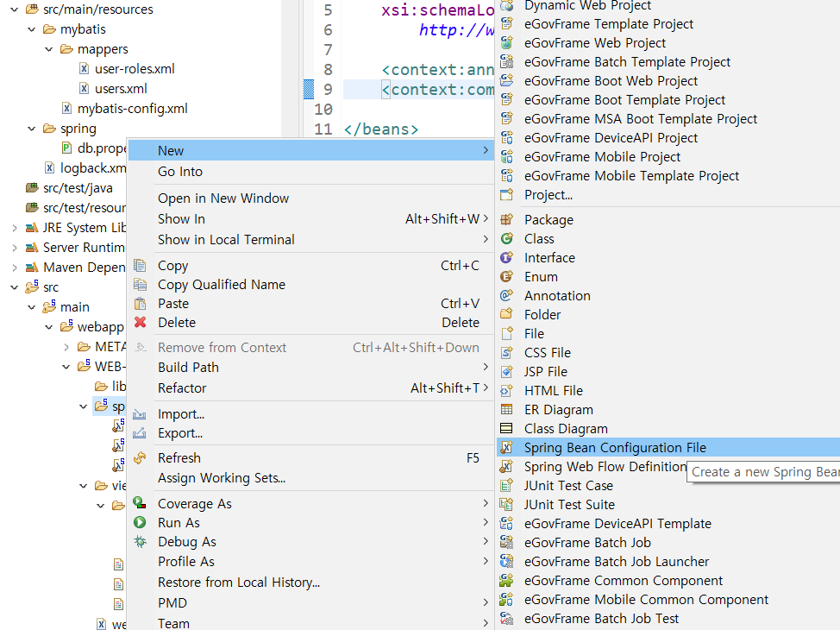Image resolution: width=840 pixels, height=630 pixels.
Task: Select File in New submenu
Action: [x=668, y=333]
